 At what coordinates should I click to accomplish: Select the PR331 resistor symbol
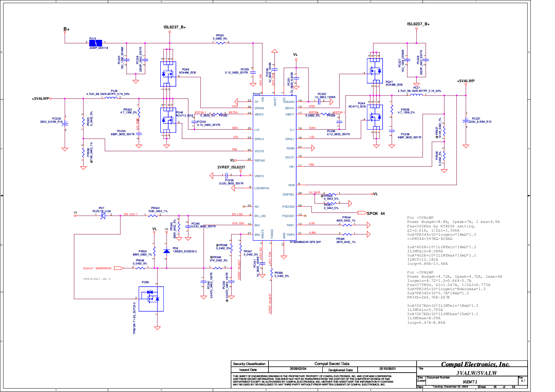point(221,43)
